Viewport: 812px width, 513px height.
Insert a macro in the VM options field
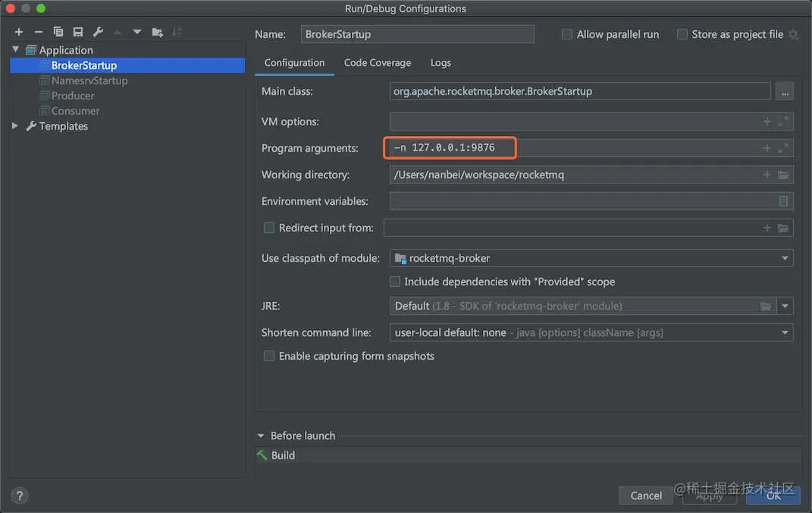click(767, 121)
